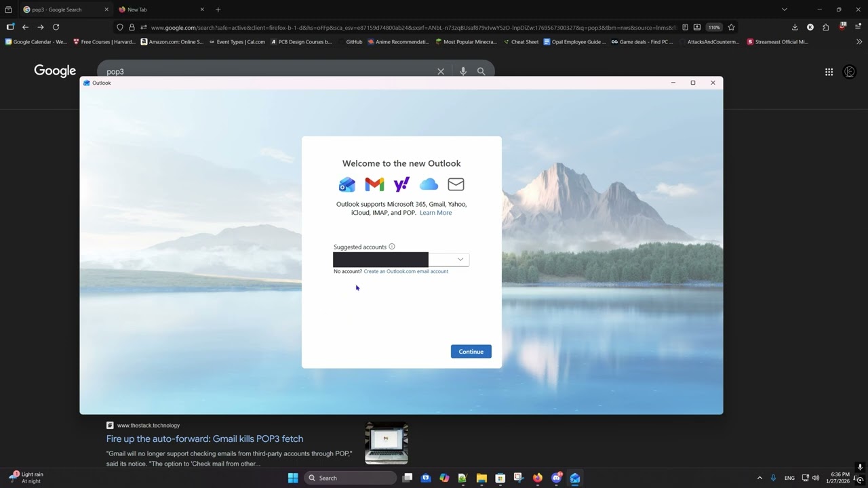Expand the Suggested accounts dropdown arrow
The height and width of the screenshot is (488, 868).
(x=460, y=260)
